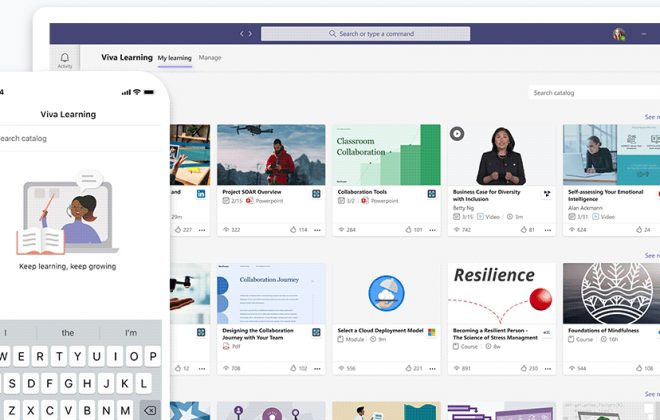Open the Activity bell icon

[65, 60]
